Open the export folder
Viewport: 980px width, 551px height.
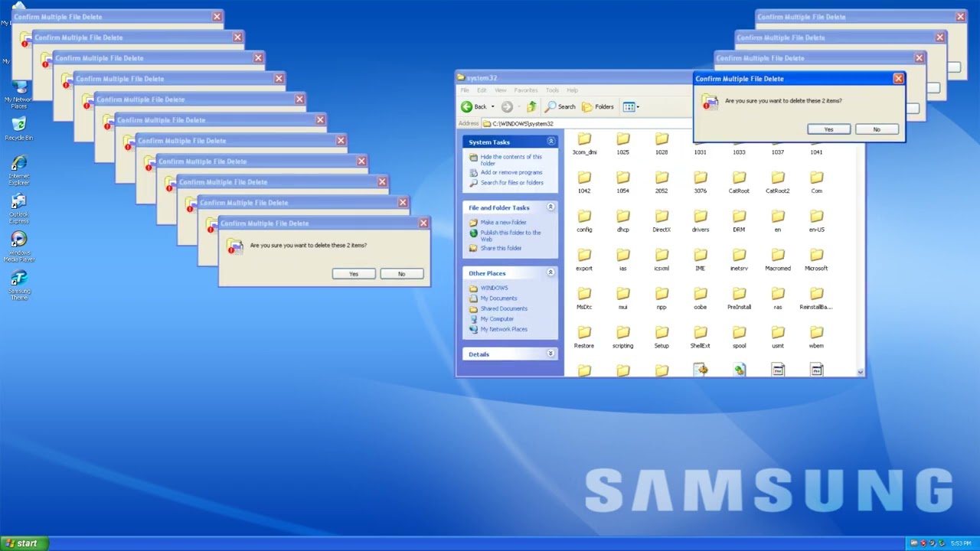tap(584, 259)
